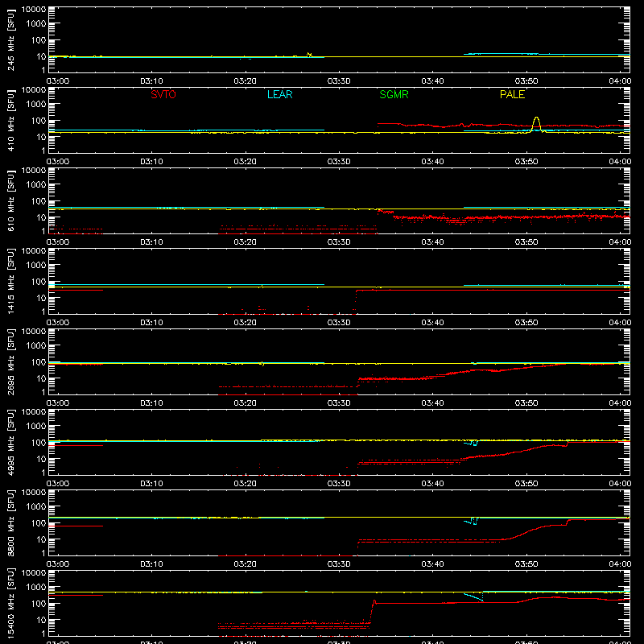
Task: Select the '8800 MHz [SFU]' axis title
Action: pos(10,522)
